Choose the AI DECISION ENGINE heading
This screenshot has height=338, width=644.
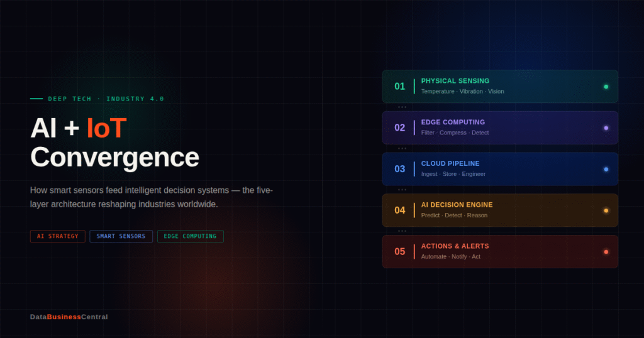pyautogui.click(x=457, y=205)
